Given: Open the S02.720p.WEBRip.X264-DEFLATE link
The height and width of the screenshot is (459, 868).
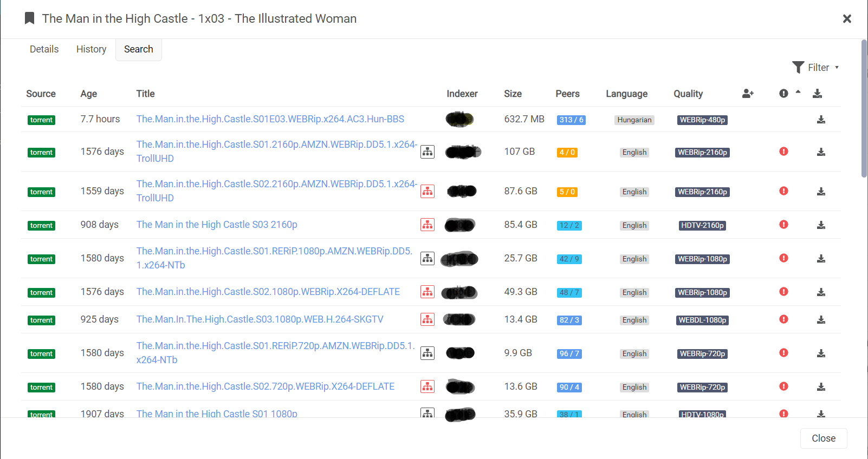Looking at the screenshot, I should tap(265, 386).
